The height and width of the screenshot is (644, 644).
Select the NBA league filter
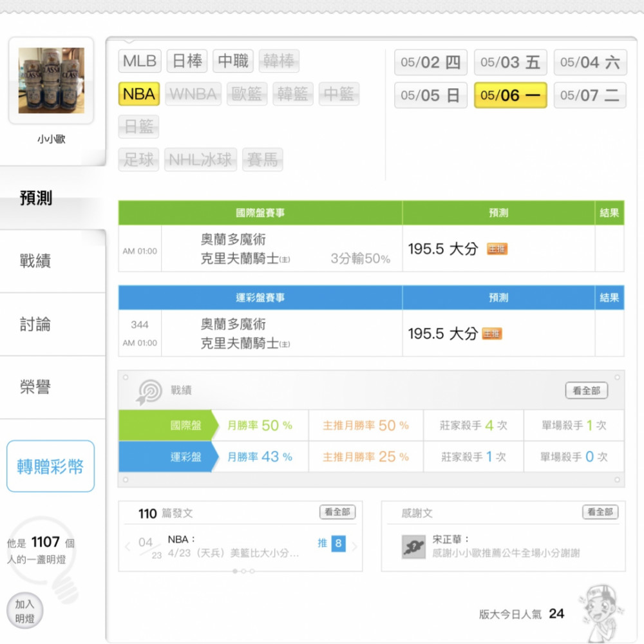(x=139, y=94)
